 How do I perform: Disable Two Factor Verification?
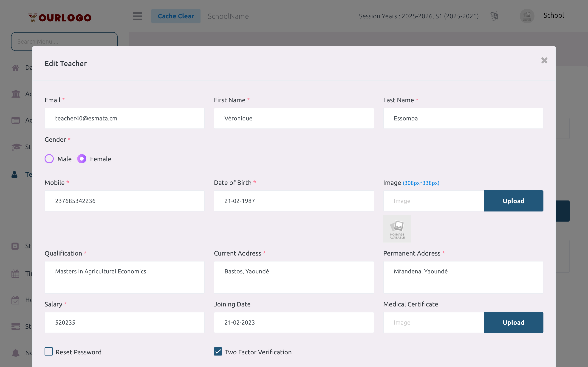[218, 351]
